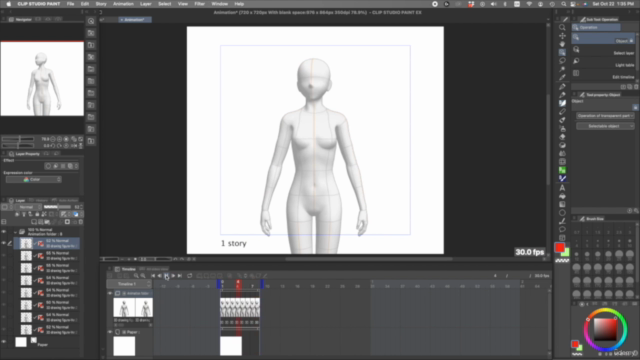Select the Pencil tool in toolbar
Screen dimensions: 640x360
[x=562, y=95]
